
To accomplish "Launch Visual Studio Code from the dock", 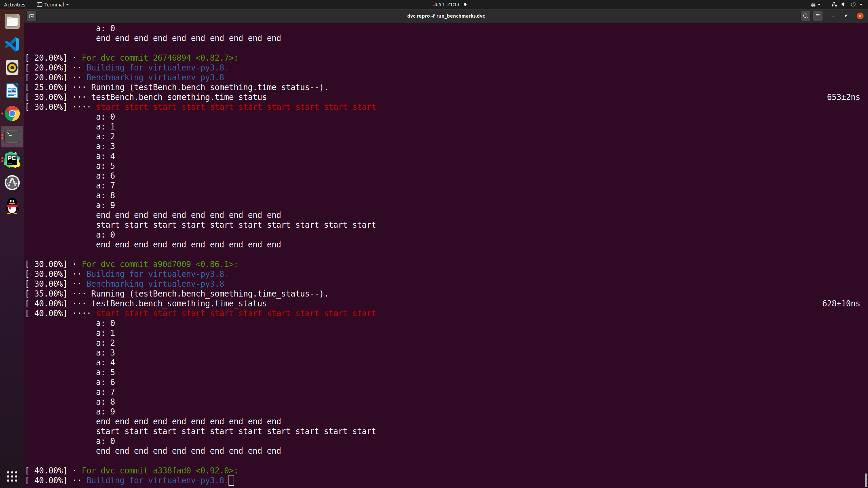I will pyautogui.click(x=12, y=44).
